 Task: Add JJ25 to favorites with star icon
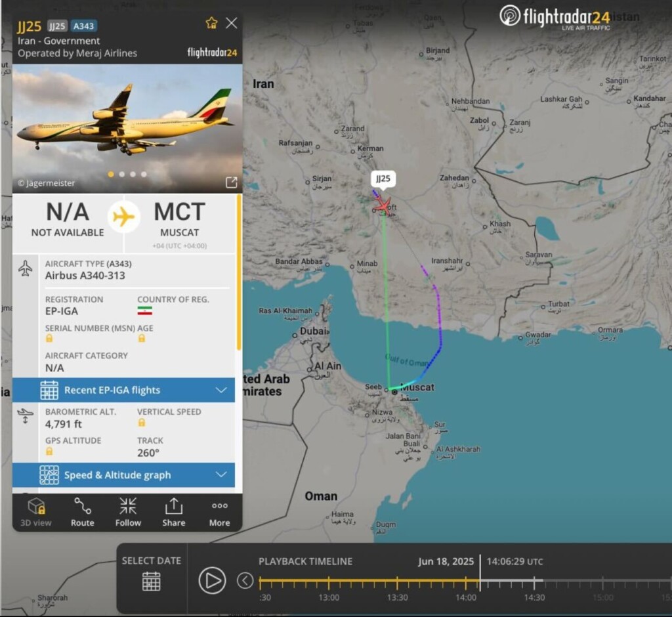point(211,23)
